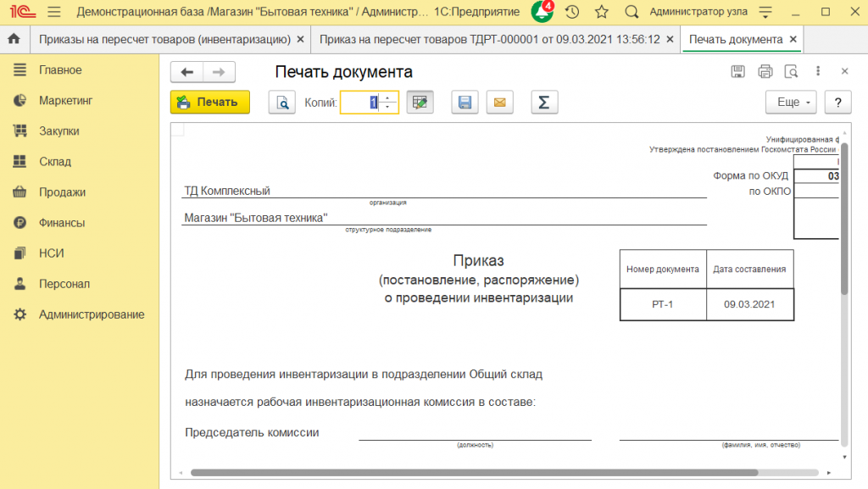
Task: Close the Печать документа tab
Action: click(x=793, y=39)
